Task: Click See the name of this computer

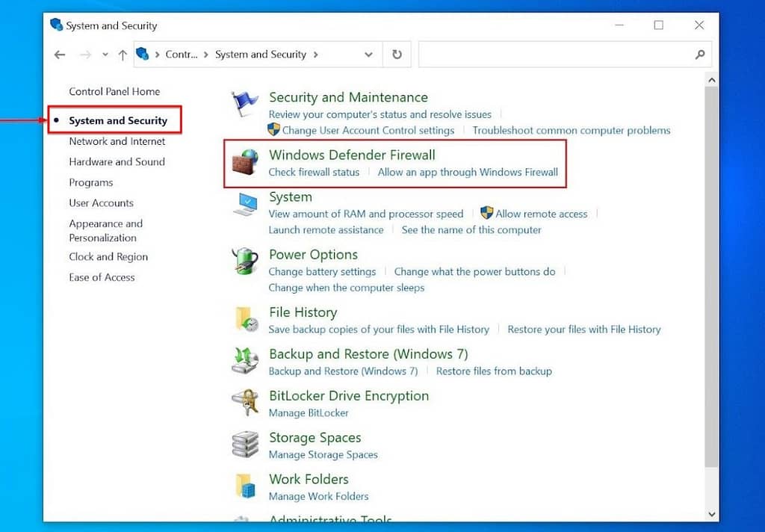Action: [471, 230]
